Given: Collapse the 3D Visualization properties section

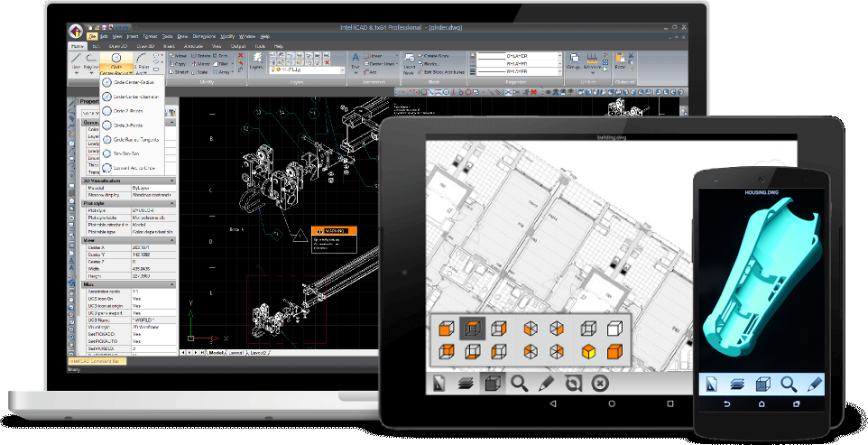Looking at the screenshot, I should [172, 181].
